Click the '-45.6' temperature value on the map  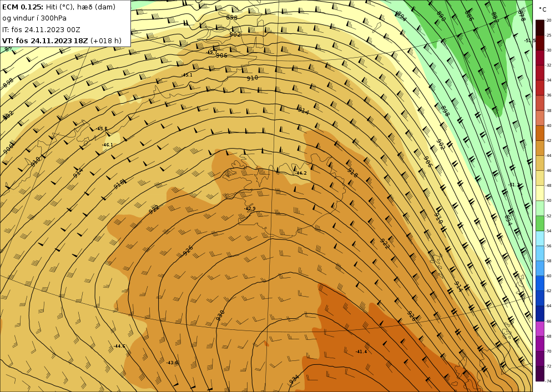click(102, 129)
